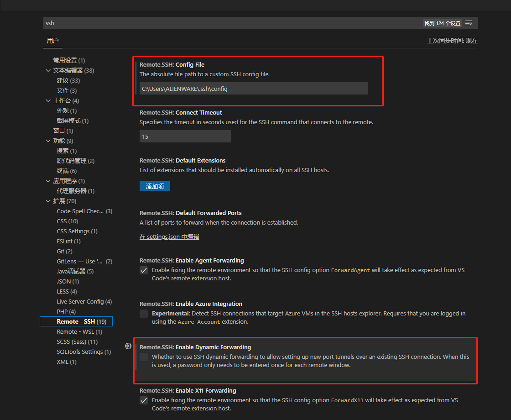Uncheck Enable X11 Forwarding
Image resolution: width=511 pixels, height=420 pixels.
(144, 400)
